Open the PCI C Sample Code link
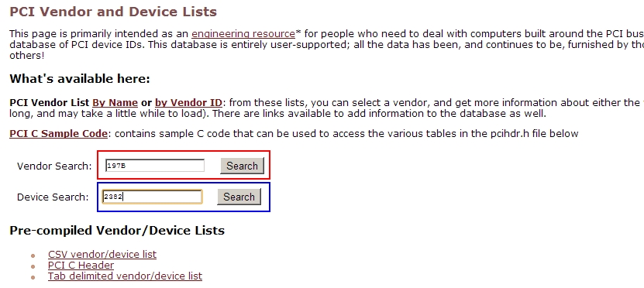 click(x=58, y=133)
